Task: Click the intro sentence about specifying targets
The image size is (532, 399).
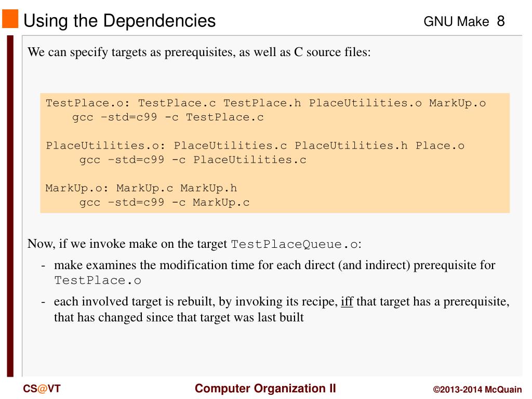Action: point(199,52)
